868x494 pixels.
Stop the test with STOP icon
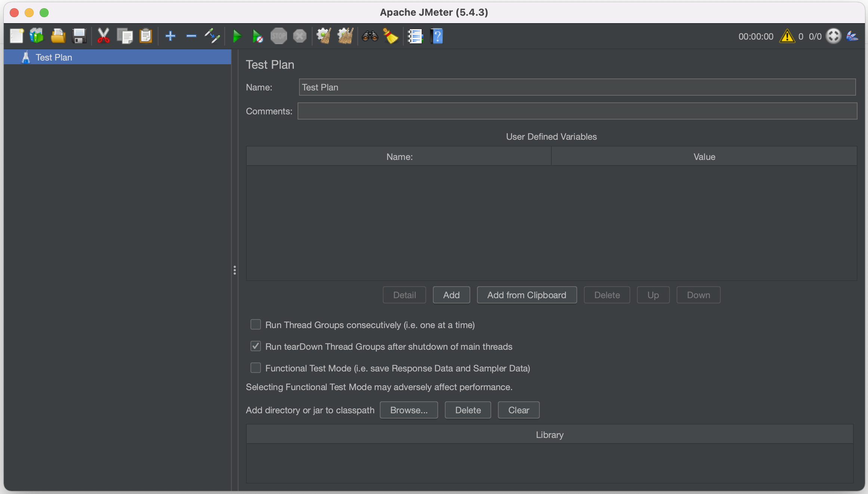click(278, 36)
